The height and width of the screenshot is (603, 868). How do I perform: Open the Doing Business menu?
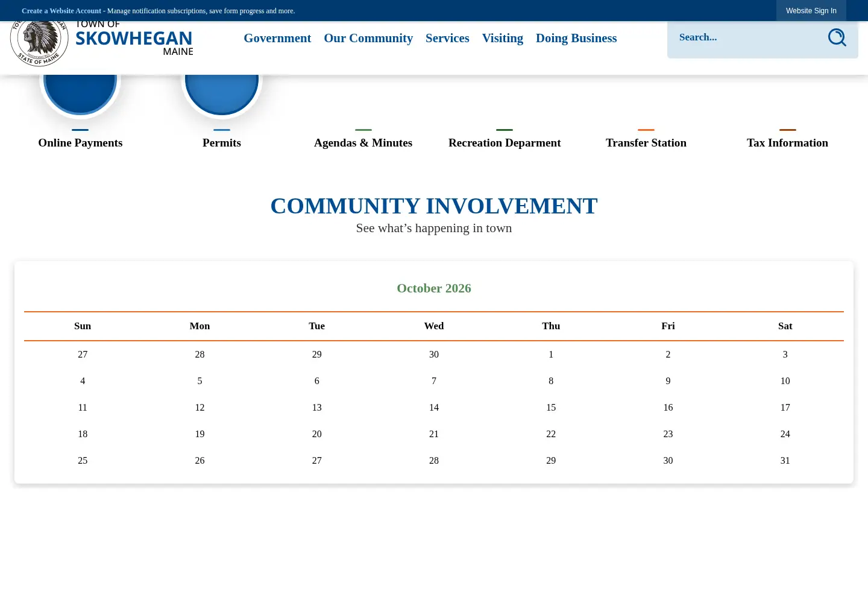(576, 38)
